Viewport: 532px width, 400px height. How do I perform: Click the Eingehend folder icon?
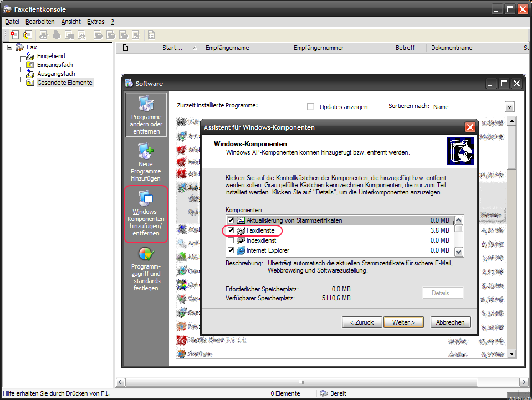tap(30, 56)
